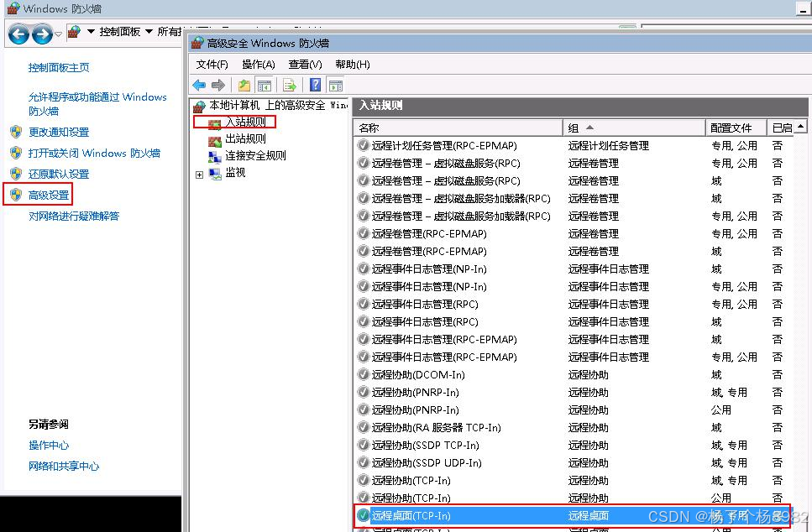Minimize the Windows 防火墙 window
812x532 pixels.
coord(804,8)
